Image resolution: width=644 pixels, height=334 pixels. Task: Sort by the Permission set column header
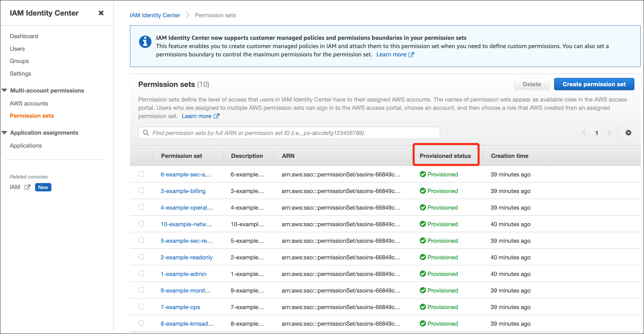[181, 156]
